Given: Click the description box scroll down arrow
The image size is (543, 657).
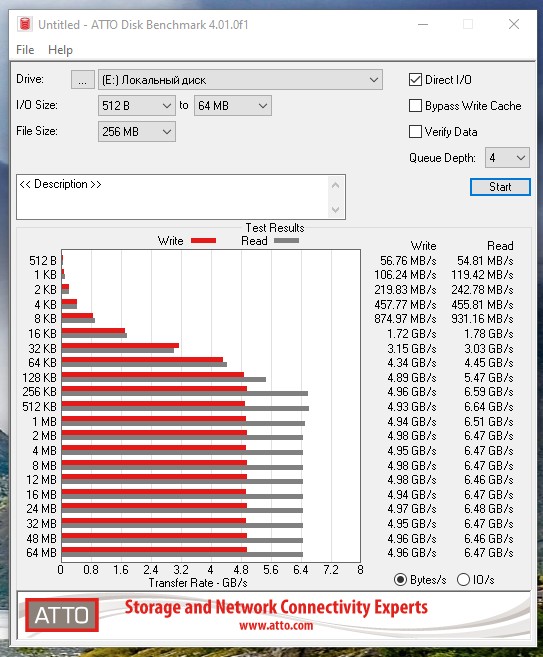Looking at the screenshot, I should point(335,209).
